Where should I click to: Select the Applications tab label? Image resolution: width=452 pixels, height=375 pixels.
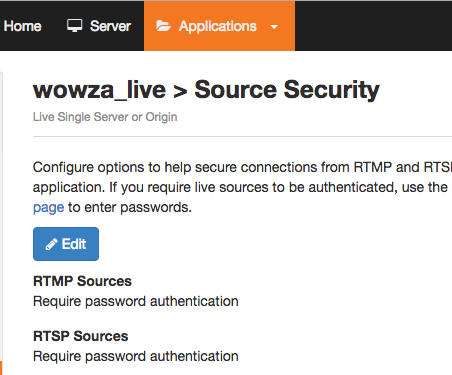coord(218,26)
